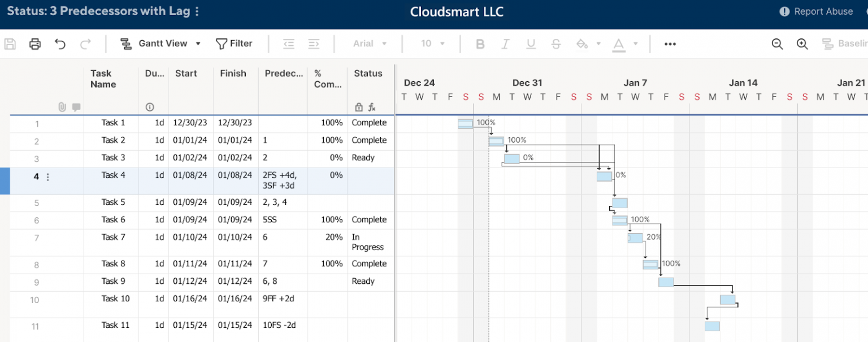Toggle bold text formatting
The image size is (868, 342).
pyautogui.click(x=480, y=43)
